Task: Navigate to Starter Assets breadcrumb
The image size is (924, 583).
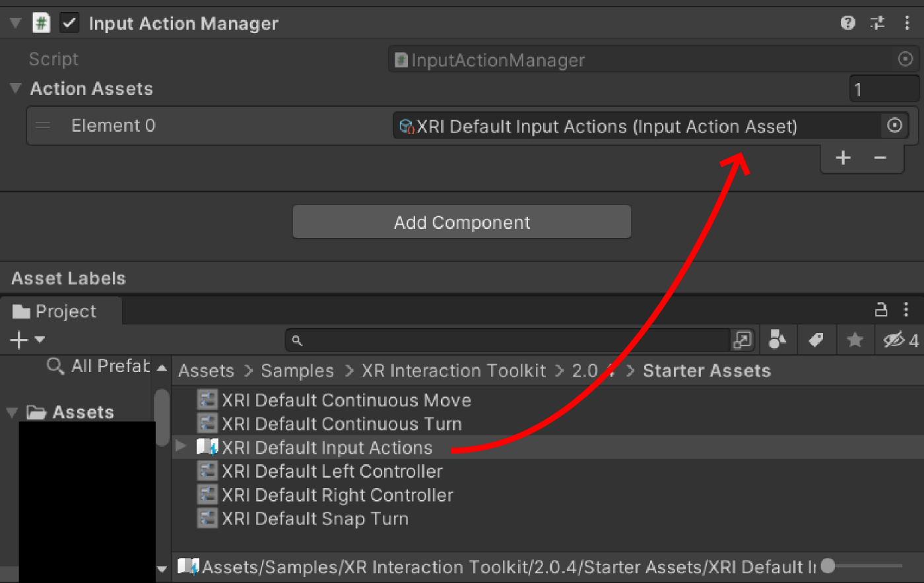Action: (707, 371)
